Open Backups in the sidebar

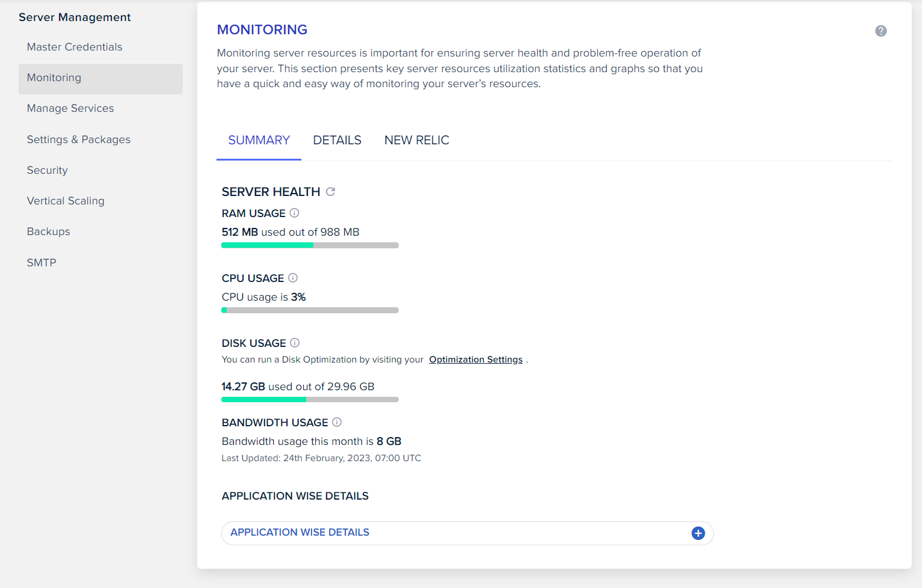[x=49, y=231]
